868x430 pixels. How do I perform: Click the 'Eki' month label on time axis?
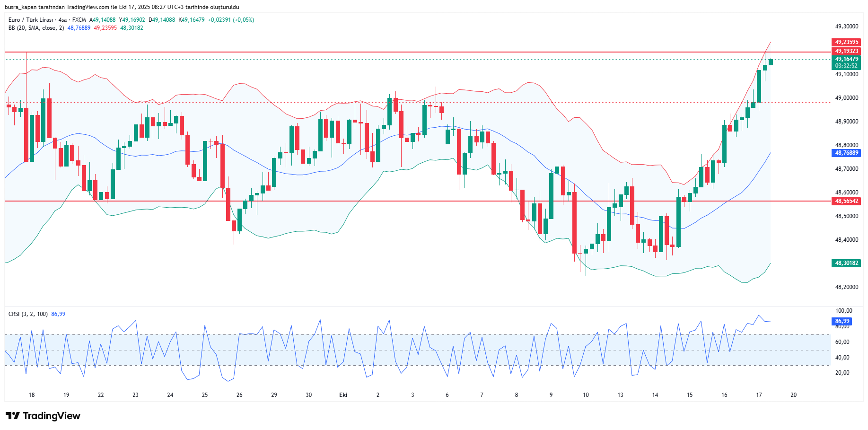pyautogui.click(x=343, y=395)
